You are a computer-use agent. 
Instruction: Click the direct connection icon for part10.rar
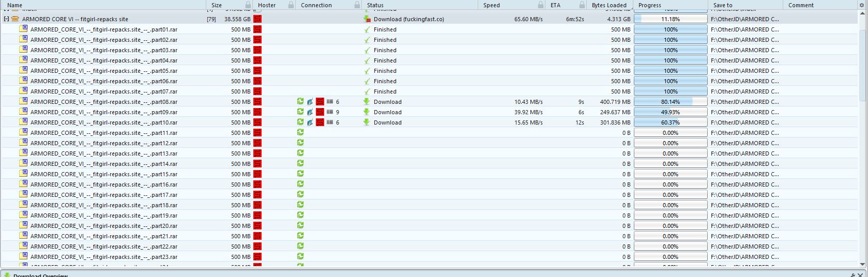pyautogui.click(x=310, y=122)
